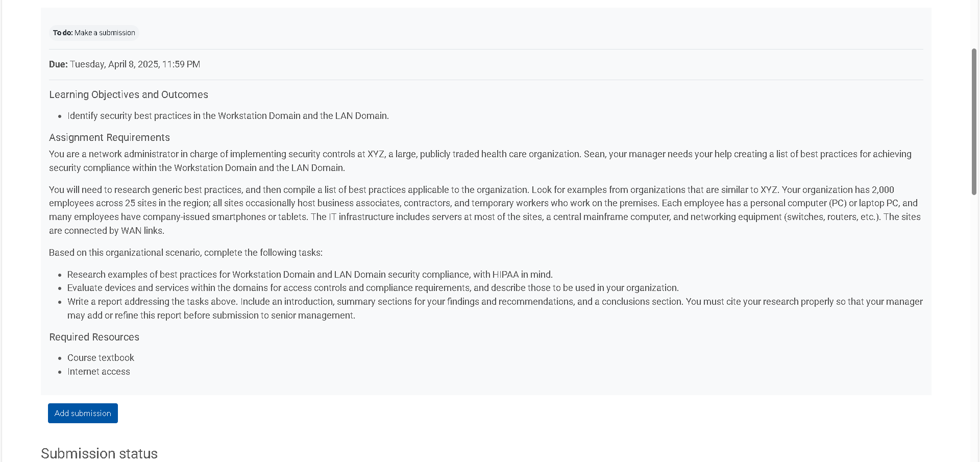
Task: Click the 'Required Resources' heading
Action: click(x=94, y=337)
